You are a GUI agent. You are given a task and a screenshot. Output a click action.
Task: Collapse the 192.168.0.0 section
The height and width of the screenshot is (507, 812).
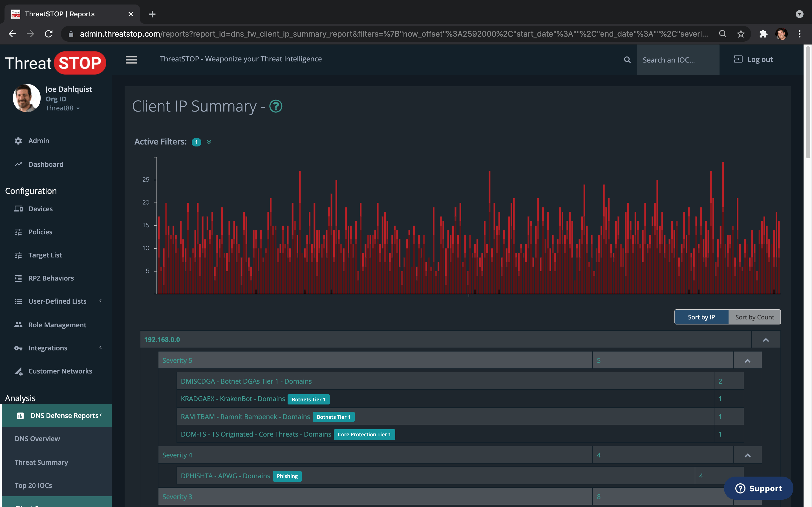(x=766, y=340)
